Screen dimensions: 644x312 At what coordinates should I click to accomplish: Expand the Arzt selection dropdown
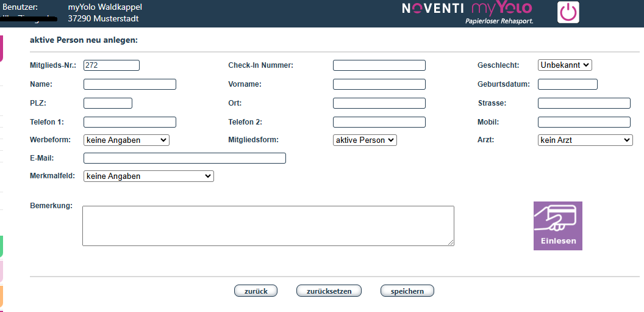click(x=585, y=140)
